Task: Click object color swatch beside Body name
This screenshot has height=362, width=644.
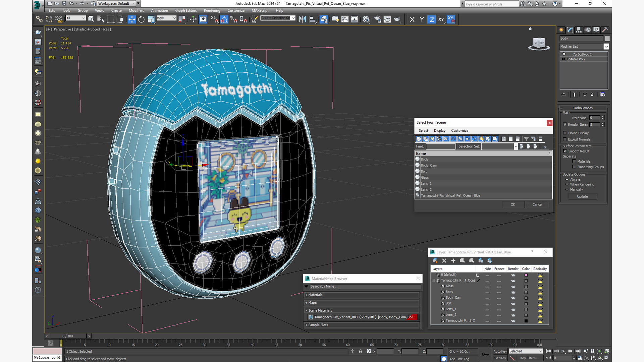Action: tap(607, 39)
